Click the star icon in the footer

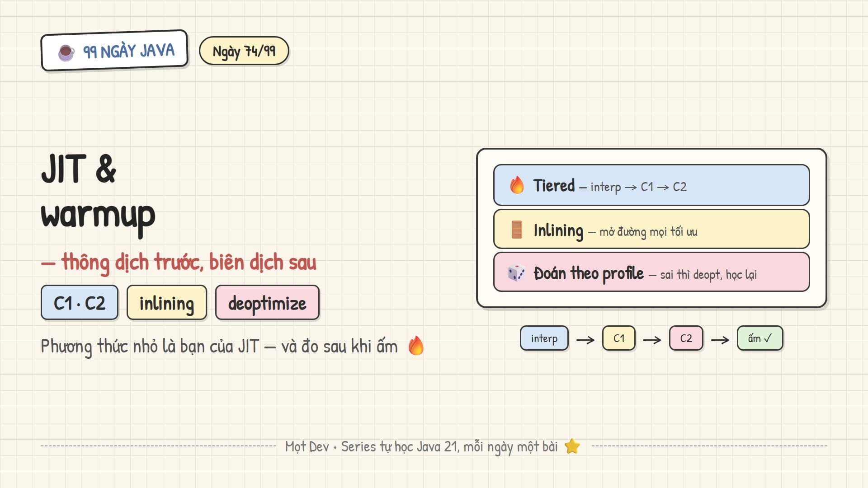coord(572,446)
